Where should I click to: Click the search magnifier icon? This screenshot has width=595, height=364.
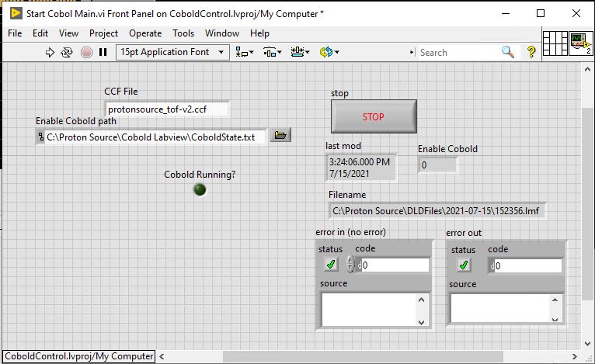point(508,52)
